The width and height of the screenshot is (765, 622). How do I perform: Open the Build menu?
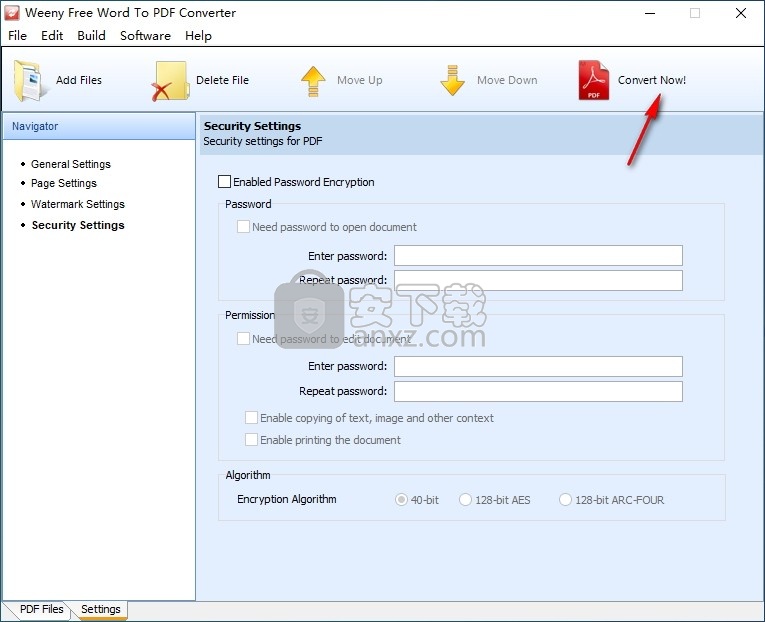tap(91, 36)
